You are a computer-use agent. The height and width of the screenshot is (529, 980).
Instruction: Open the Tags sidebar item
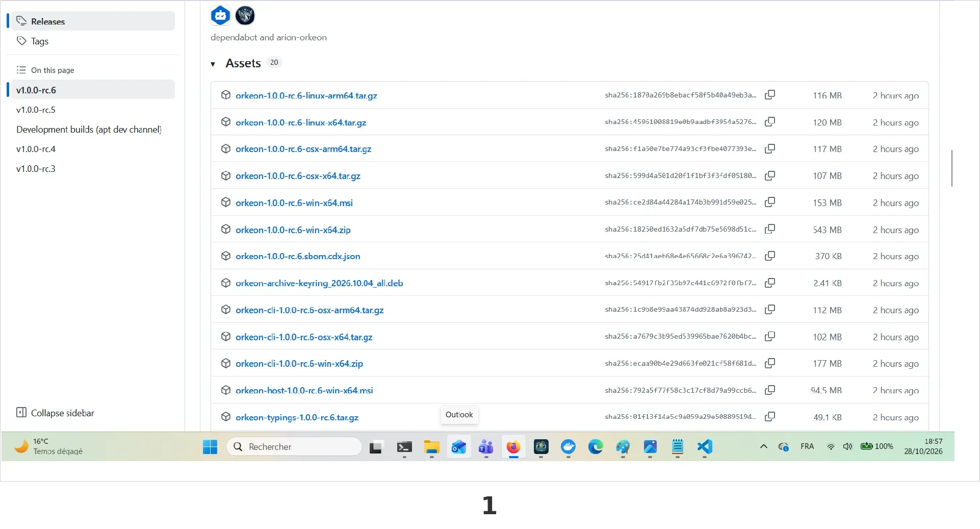coord(93,41)
